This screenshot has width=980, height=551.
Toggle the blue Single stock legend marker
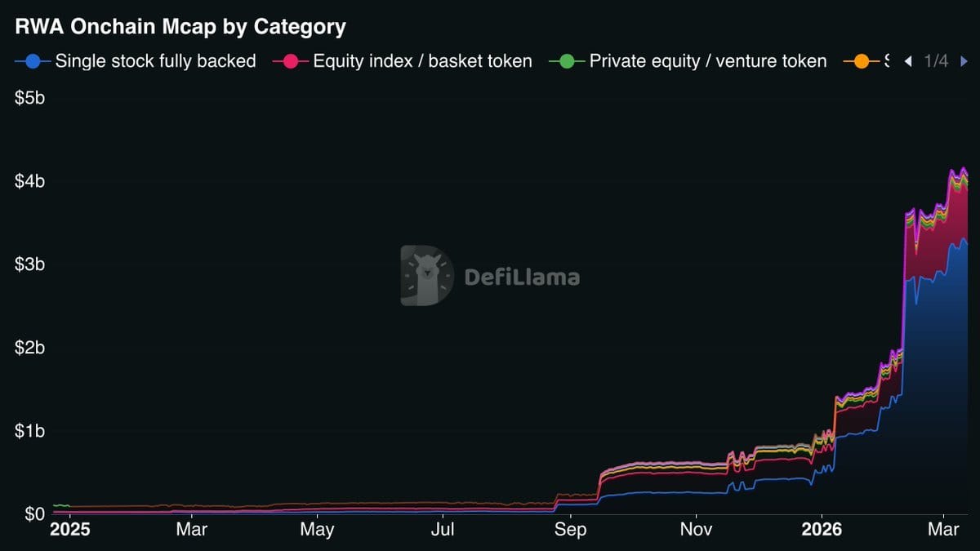33,61
